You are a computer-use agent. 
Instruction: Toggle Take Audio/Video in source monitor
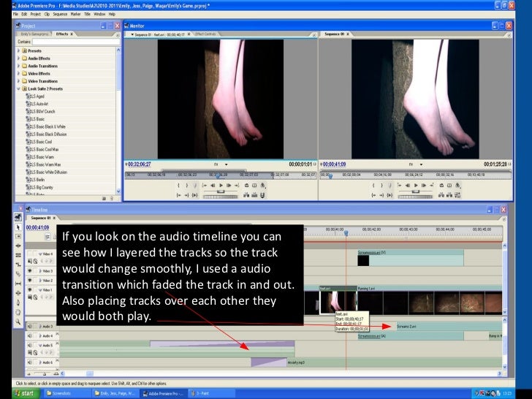pos(262,195)
